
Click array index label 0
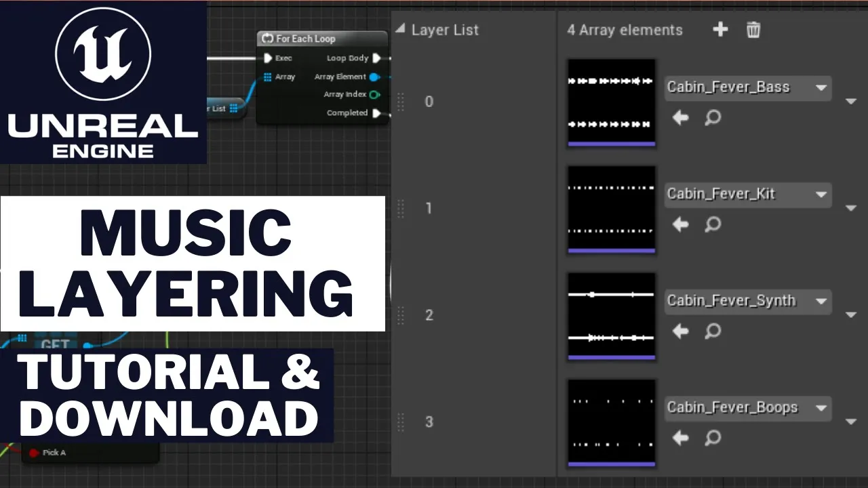click(429, 102)
